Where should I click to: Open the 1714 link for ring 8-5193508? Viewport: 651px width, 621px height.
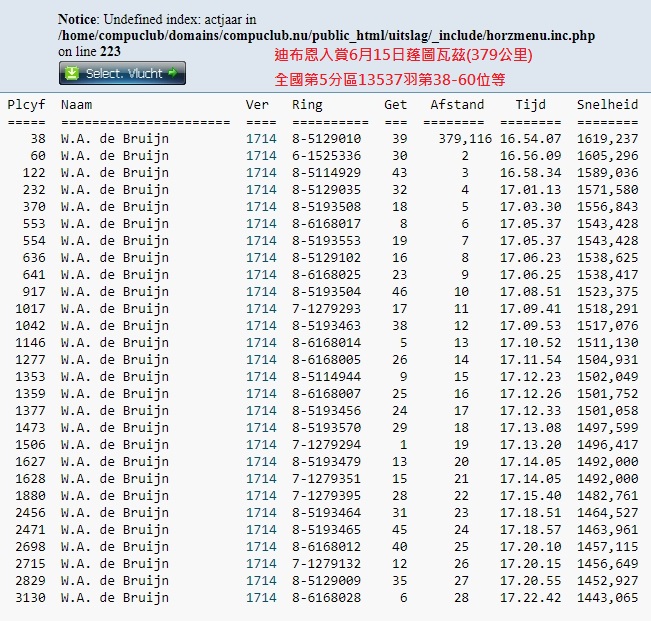click(261, 207)
